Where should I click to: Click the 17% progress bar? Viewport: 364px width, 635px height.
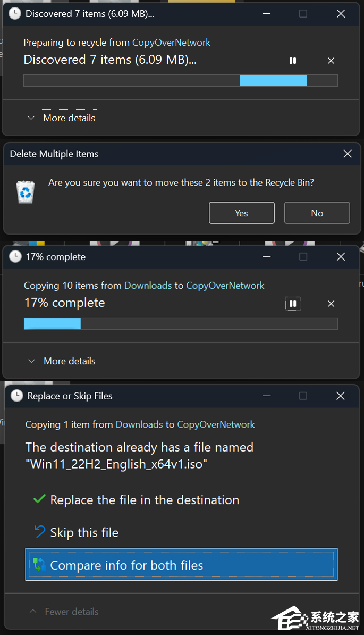click(180, 323)
